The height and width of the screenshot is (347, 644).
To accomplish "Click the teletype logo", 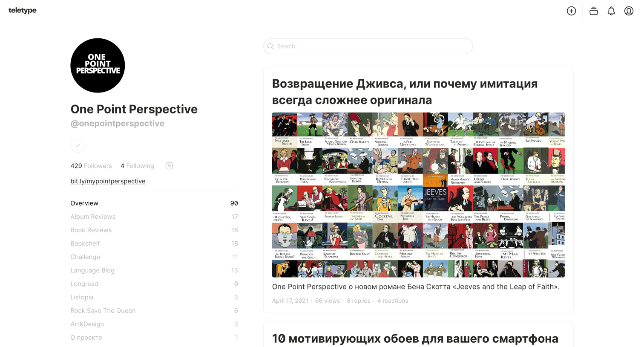I will coord(23,10).
